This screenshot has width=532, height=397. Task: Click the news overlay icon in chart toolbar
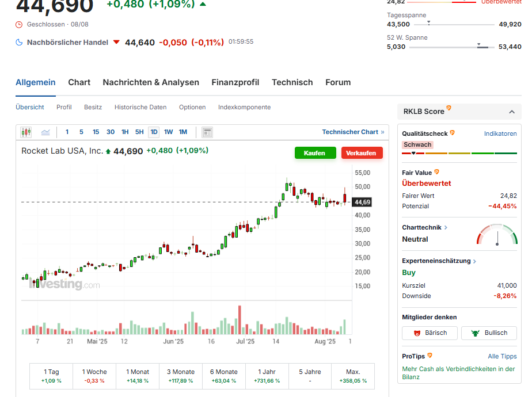click(207, 132)
